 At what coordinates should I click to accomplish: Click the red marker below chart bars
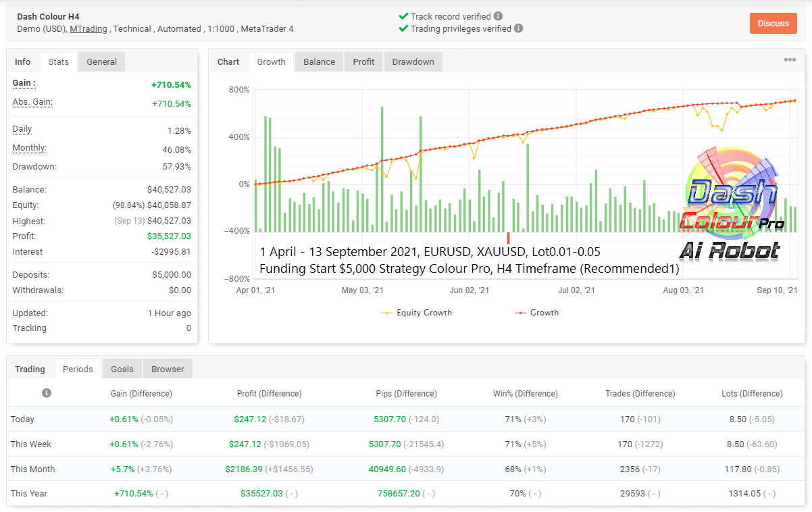tap(508, 238)
